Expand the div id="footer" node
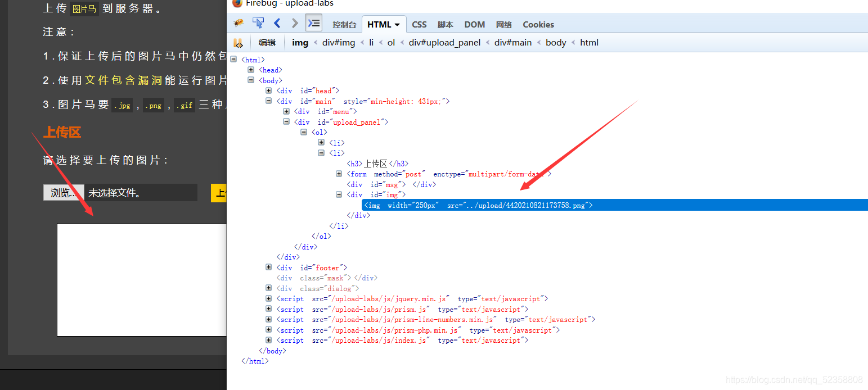Screen dimensions: 868x390 click(x=269, y=267)
